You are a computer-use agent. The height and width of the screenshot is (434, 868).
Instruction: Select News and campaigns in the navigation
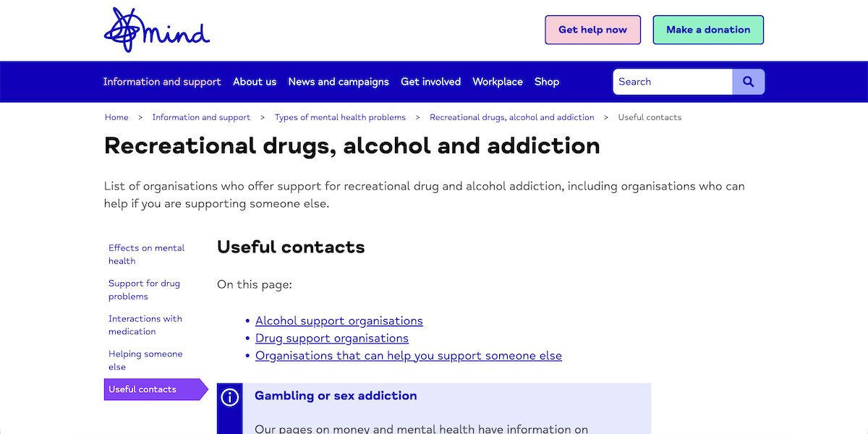click(x=338, y=82)
